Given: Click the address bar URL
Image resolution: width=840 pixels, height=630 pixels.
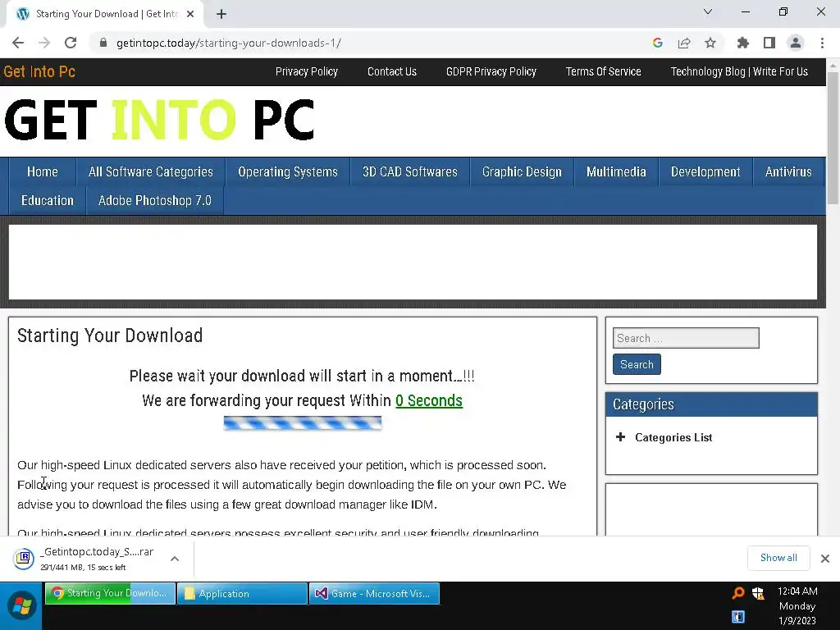Looking at the screenshot, I should coord(229,43).
